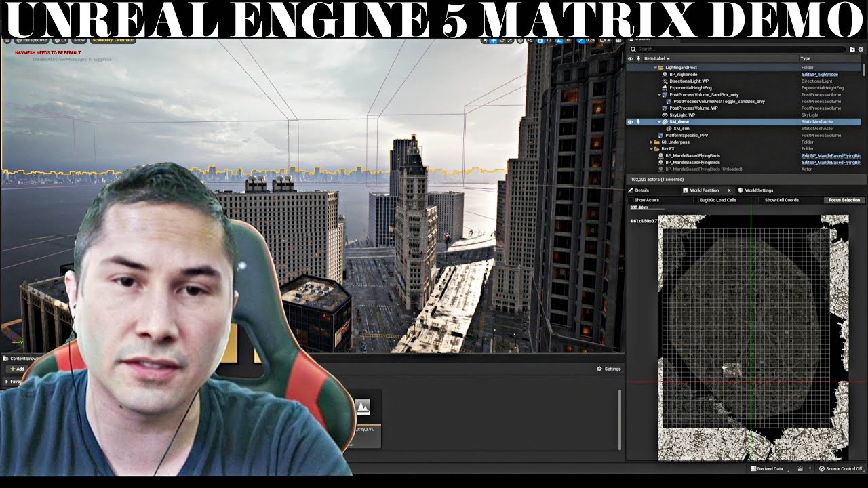Switch to the World Settings tab
The height and width of the screenshot is (488, 868).
click(x=758, y=190)
